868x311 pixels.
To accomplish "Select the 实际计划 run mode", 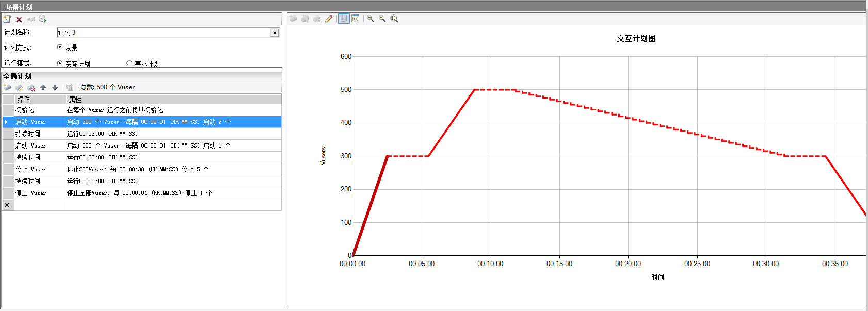I will click(x=59, y=63).
